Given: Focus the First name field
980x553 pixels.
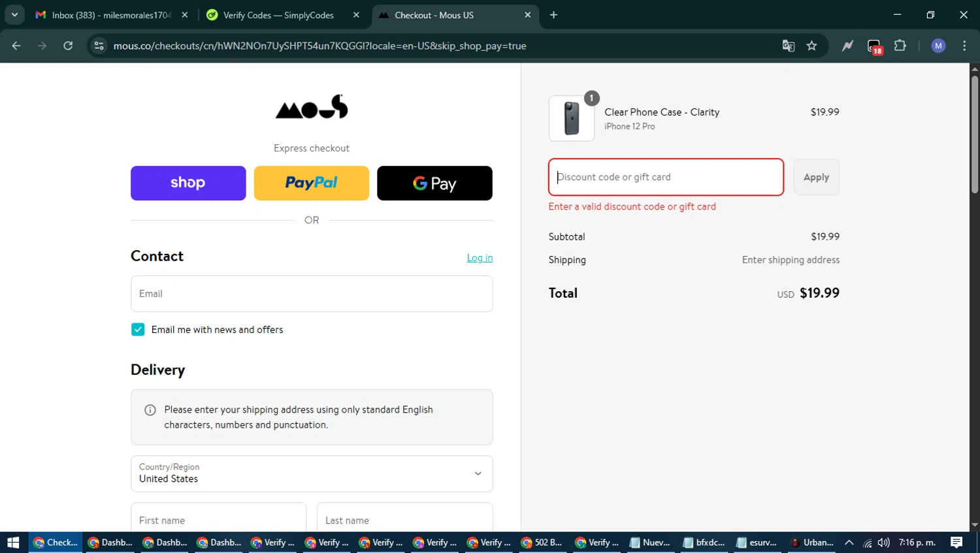Looking at the screenshot, I should click(218, 520).
